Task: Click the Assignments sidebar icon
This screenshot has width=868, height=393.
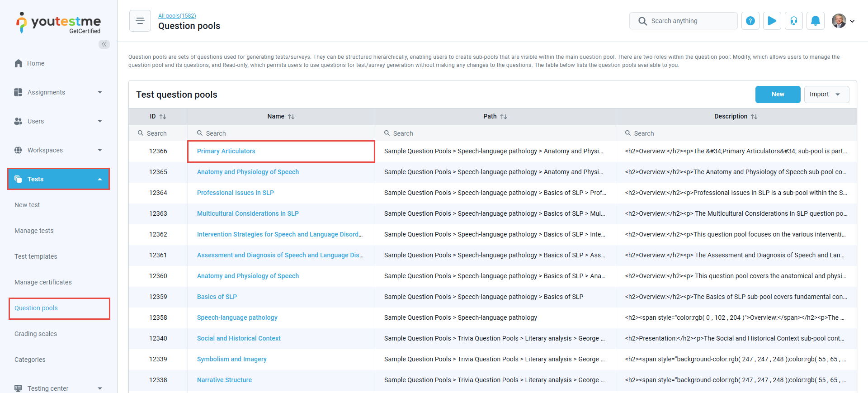Action: point(18,92)
